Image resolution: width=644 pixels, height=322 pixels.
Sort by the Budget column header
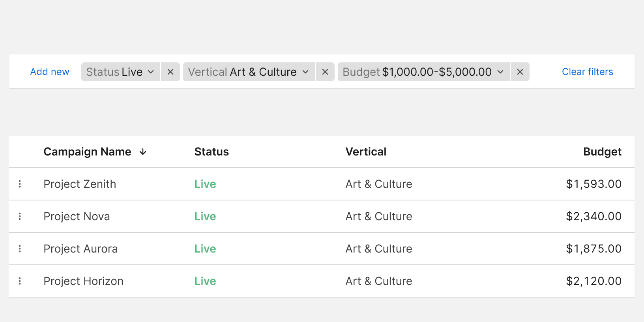pyautogui.click(x=602, y=152)
